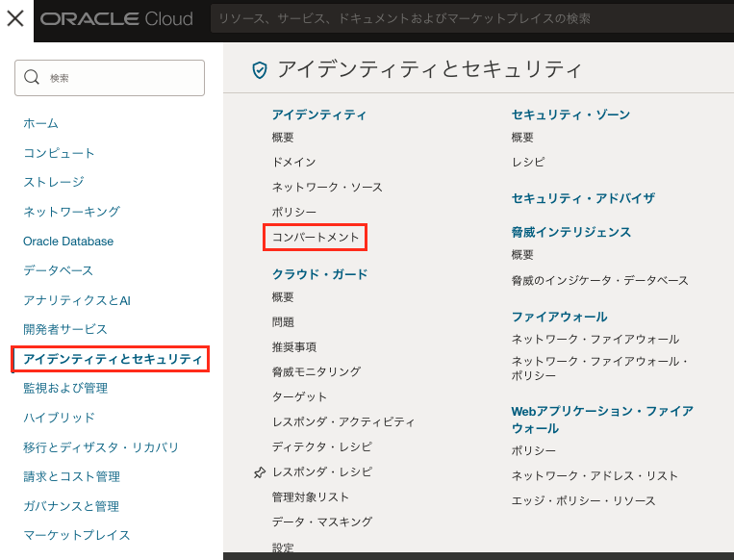Go to ホーム in the sidebar
The width and height of the screenshot is (734, 560).
40,123
